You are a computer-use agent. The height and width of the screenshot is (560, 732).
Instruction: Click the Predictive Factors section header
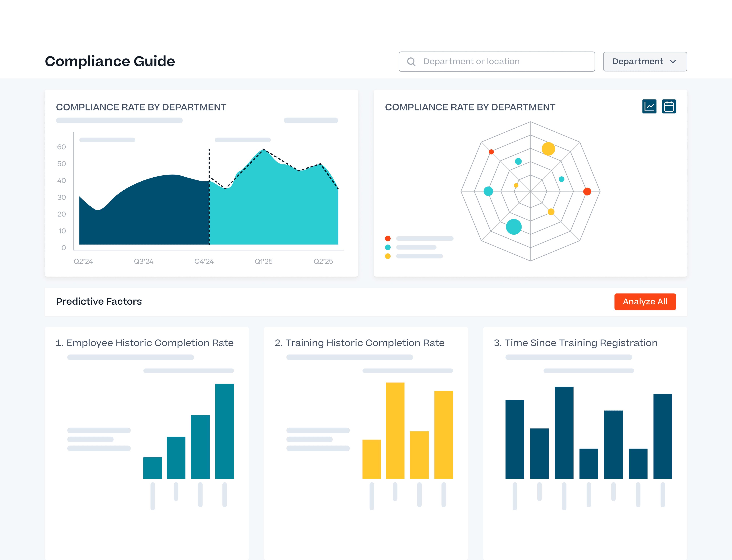99,301
